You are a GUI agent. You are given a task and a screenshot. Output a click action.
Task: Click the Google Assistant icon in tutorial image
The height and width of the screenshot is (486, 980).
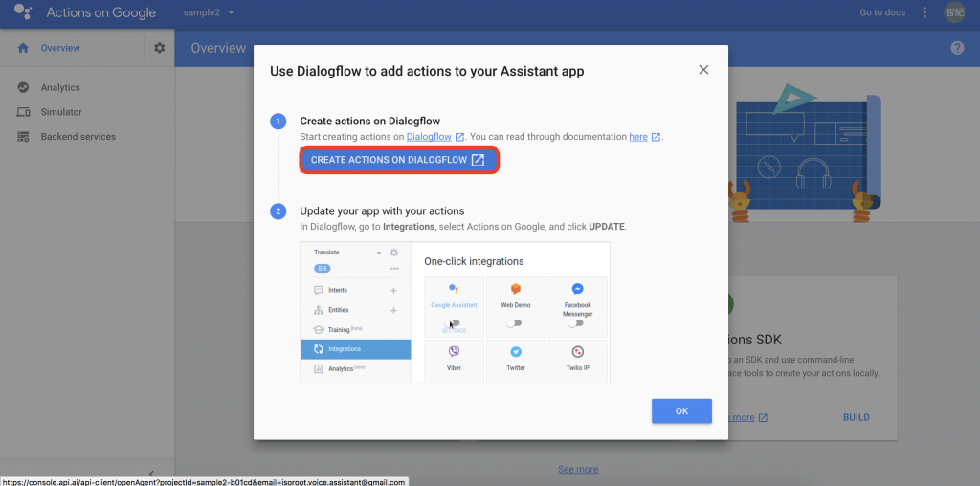(454, 289)
